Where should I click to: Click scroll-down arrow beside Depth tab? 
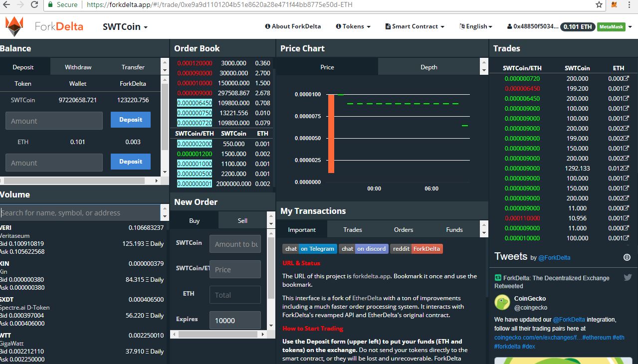pos(483,70)
